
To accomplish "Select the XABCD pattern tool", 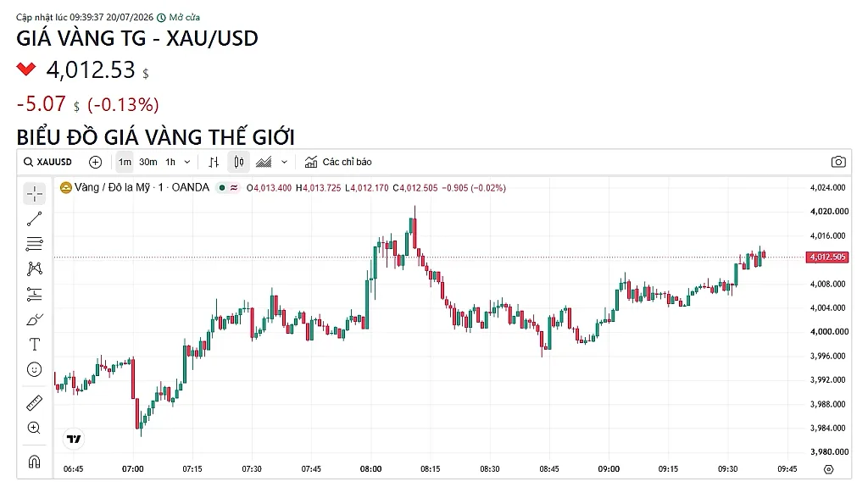I will tap(34, 269).
